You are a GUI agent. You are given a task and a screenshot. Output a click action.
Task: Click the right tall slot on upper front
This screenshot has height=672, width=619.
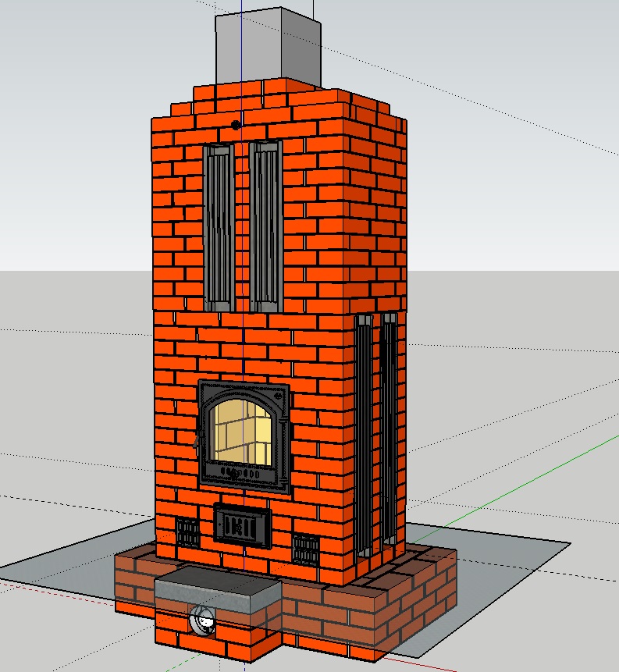(x=265, y=228)
